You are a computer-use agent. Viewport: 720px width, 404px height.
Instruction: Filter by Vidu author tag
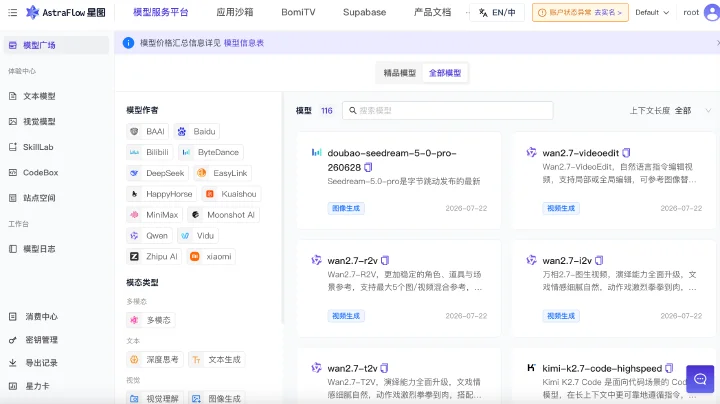pos(197,236)
